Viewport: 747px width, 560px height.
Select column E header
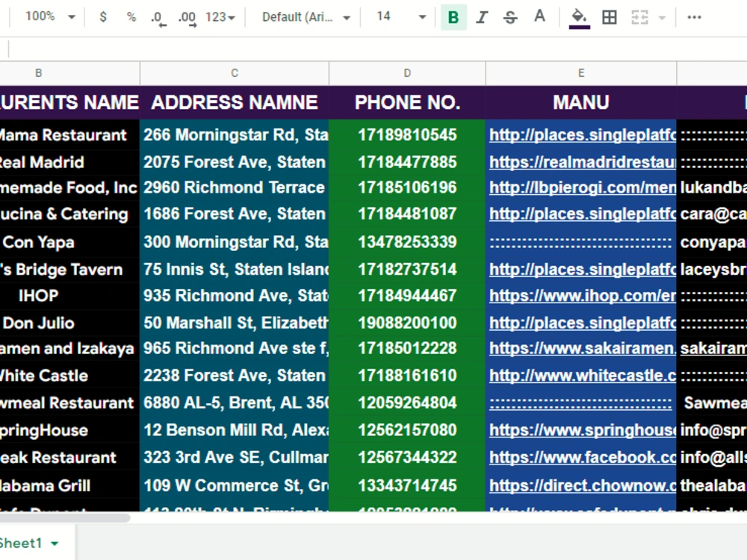click(x=581, y=73)
